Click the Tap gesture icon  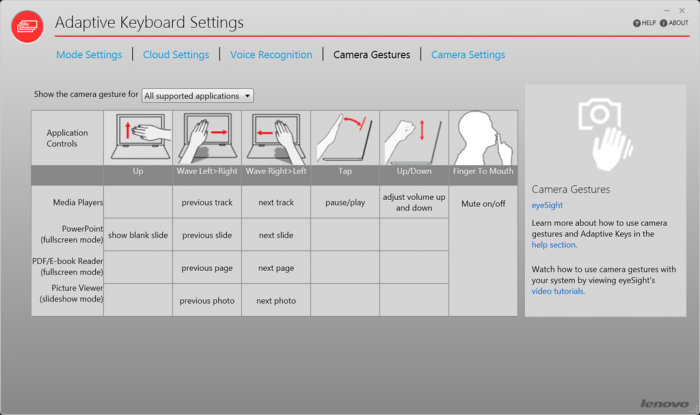click(x=344, y=138)
